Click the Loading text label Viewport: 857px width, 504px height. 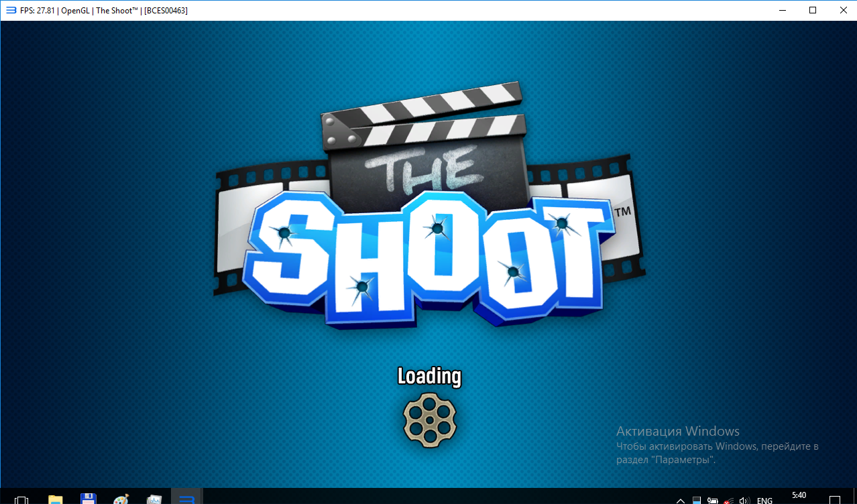pyautogui.click(x=429, y=376)
